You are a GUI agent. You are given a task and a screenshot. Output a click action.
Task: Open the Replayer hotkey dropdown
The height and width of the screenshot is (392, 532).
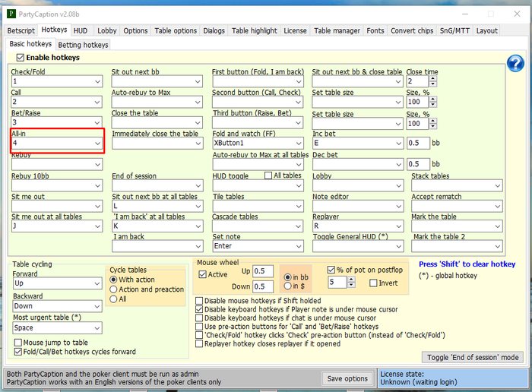[x=358, y=226]
